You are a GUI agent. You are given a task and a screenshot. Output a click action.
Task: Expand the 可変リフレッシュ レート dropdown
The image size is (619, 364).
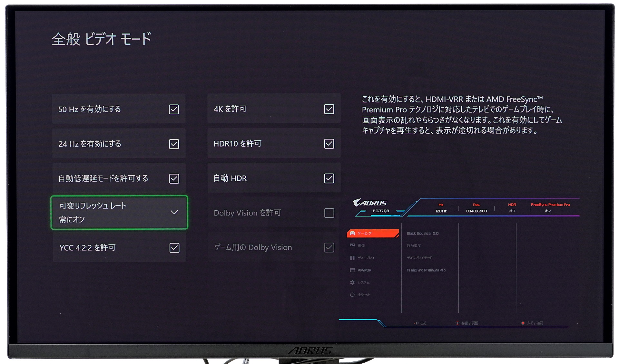(119, 212)
